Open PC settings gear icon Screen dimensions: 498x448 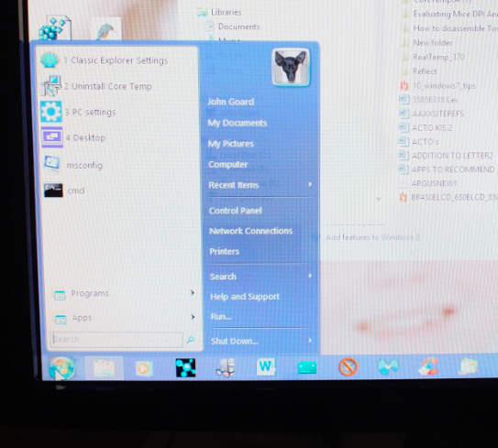pyautogui.click(x=51, y=112)
